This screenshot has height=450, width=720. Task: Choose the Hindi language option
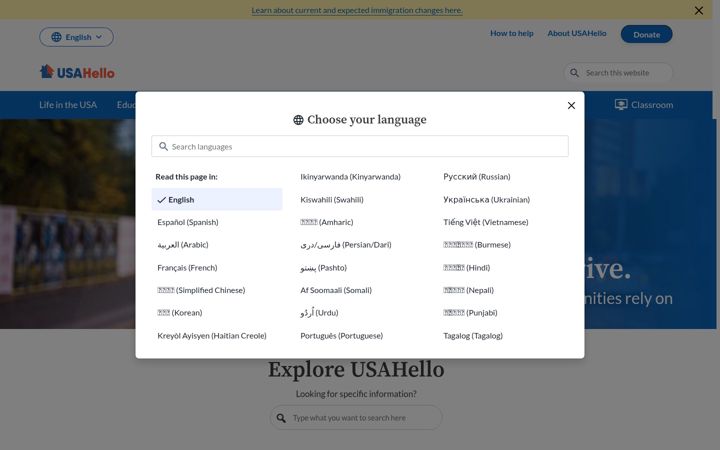[467, 268]
